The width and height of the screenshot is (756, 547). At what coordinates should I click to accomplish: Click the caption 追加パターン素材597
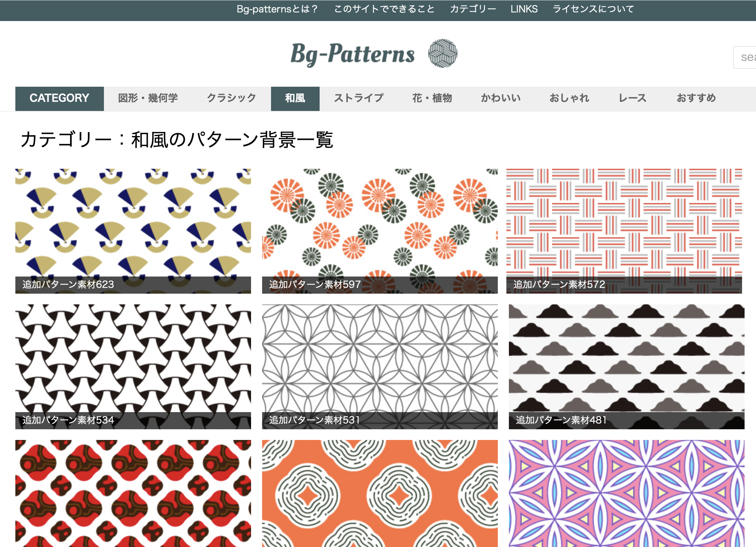coord(315,285)
